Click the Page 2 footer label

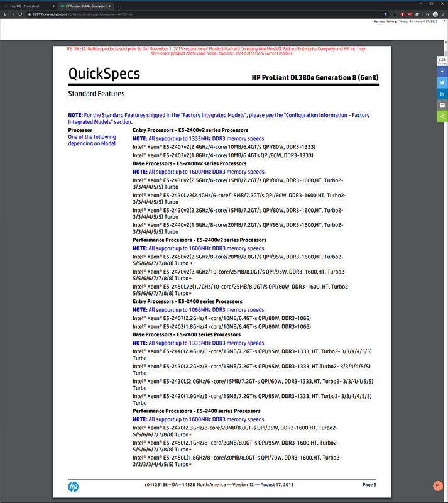(x=369, y=485)
